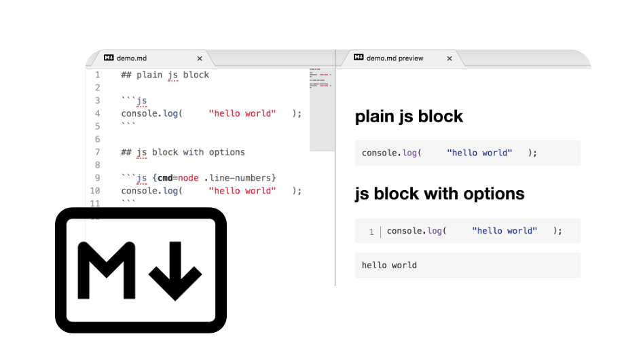The image size is (641, 364).
Task: Click "plain js block" heading in preview
Action: click(409, 116)
